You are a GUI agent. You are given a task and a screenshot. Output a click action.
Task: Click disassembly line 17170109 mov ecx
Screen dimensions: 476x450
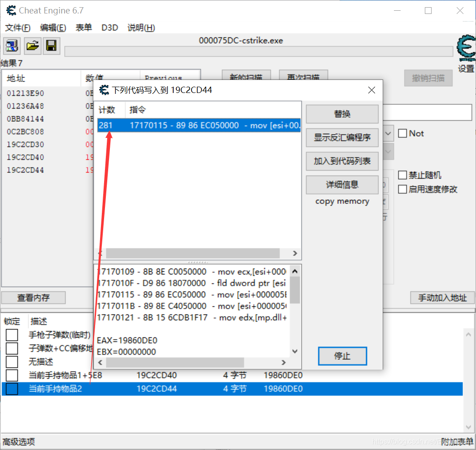[192, 272]
